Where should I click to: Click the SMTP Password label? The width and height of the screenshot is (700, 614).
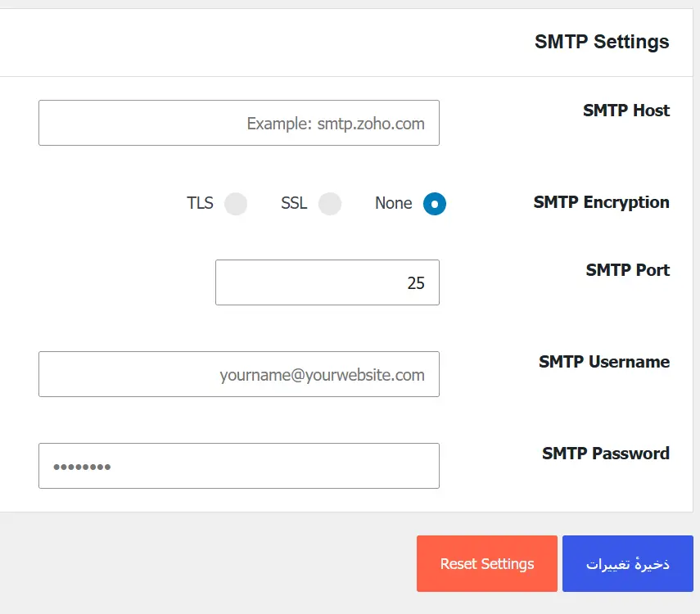click(606, 454)
